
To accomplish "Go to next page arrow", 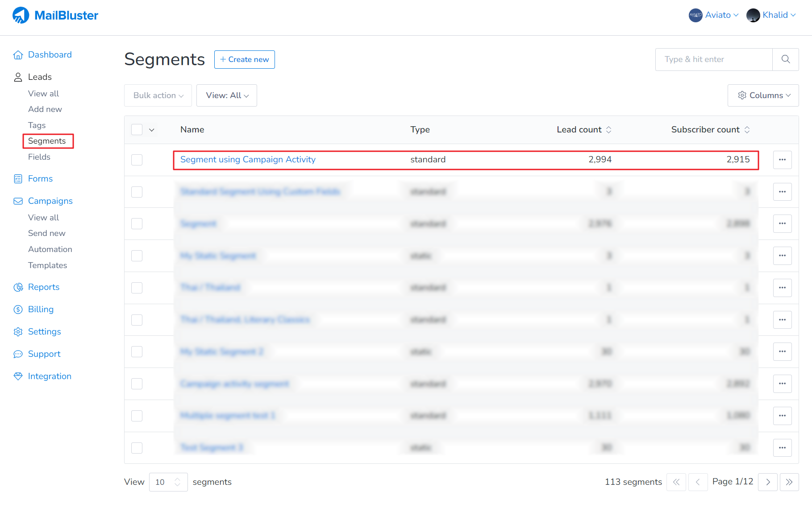I will 768,482.
